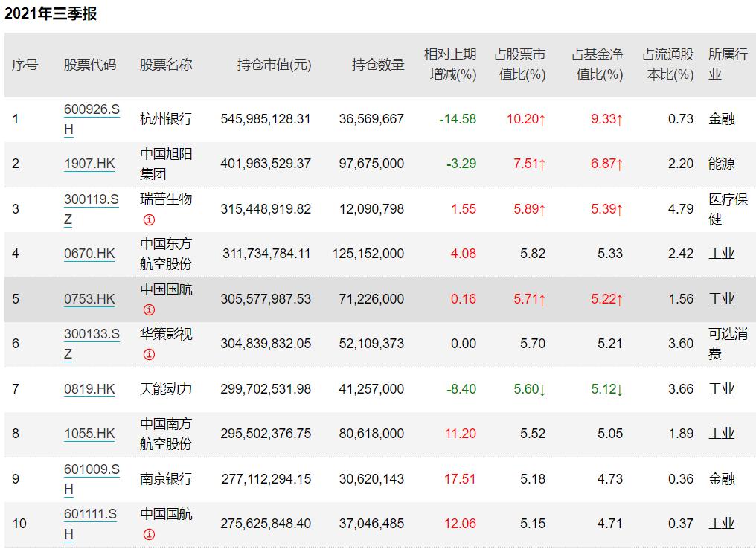Open stock code 600926.SH link
Image resolution: width=756 pixels, height=549 pixels.
point(92,119)
